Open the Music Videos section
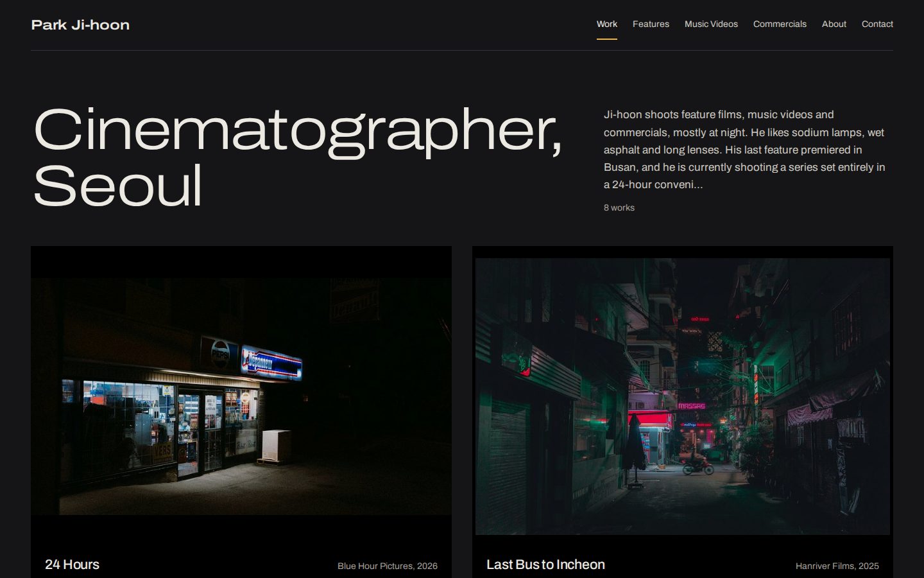Viewport: 924px width, 578px height. [x=711, y=24]
